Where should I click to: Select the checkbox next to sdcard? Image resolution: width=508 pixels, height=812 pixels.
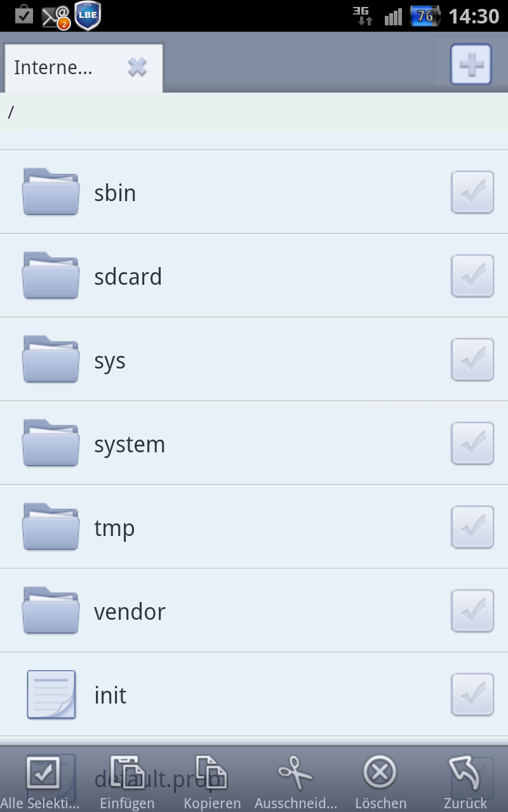pyautogui.click(x=472, y=276)
